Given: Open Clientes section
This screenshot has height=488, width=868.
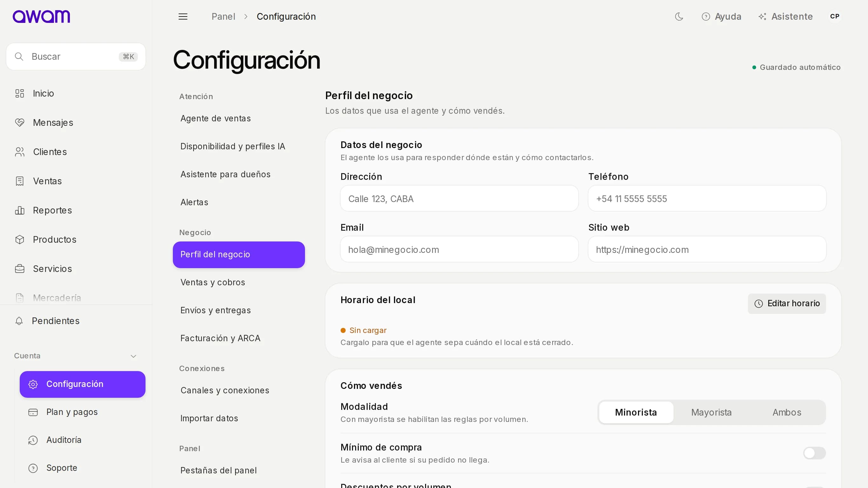Looking at the screenshot, I should pos(76,152).
